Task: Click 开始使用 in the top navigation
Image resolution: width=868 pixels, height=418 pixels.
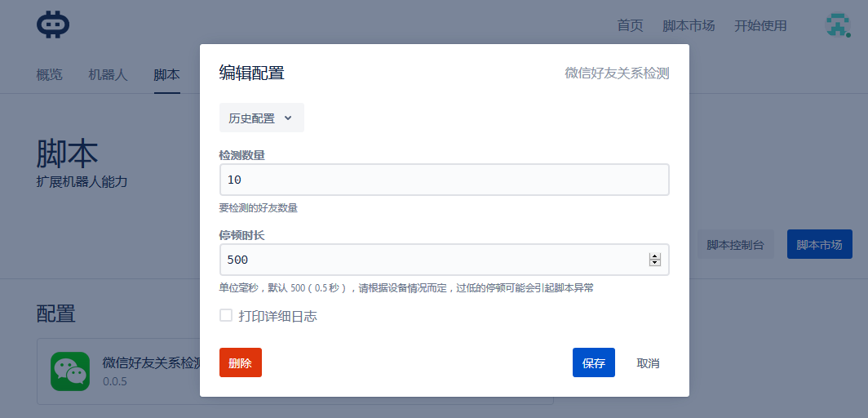Action: point(760,25)
